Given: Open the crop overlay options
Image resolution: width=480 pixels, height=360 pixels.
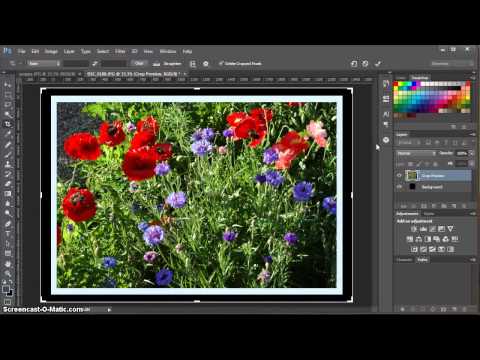Looking at the screenshot, I should pos(193,64).
